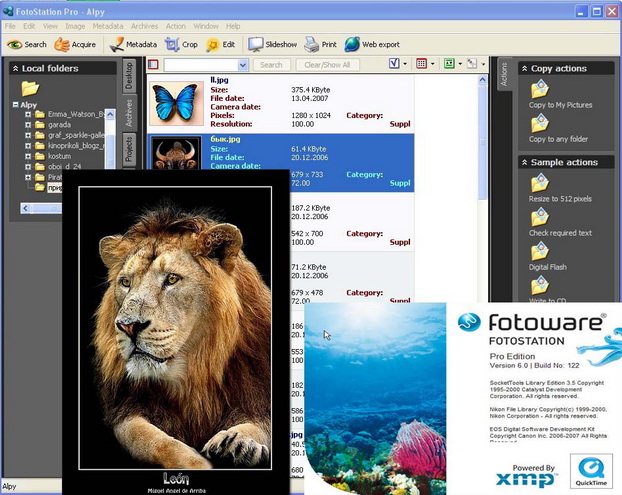Screen dimensions: 622x495
Task: Collapse the Alpy tree node
Action: 15,105
